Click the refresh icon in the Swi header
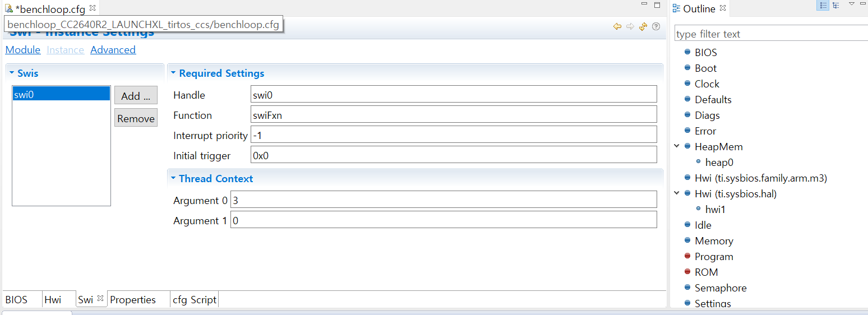 pyautogui.click(x=643, y=26)
